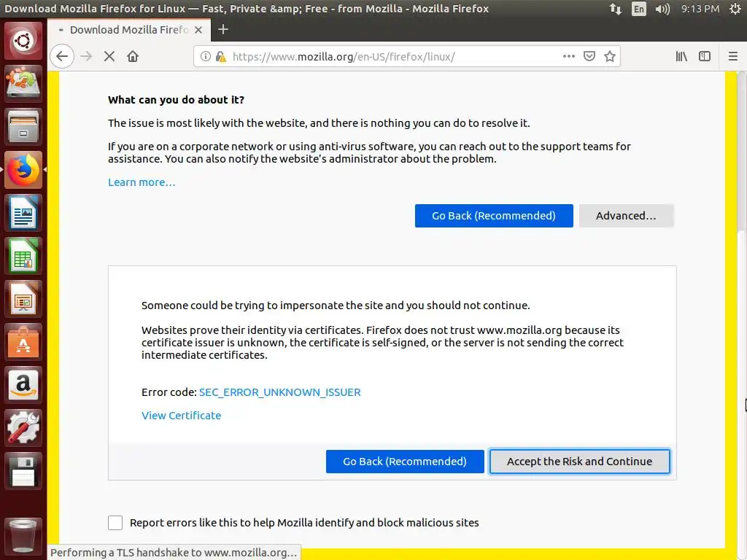
Task: Open System Settings from launcher
Action: click(x=23, y=428)
